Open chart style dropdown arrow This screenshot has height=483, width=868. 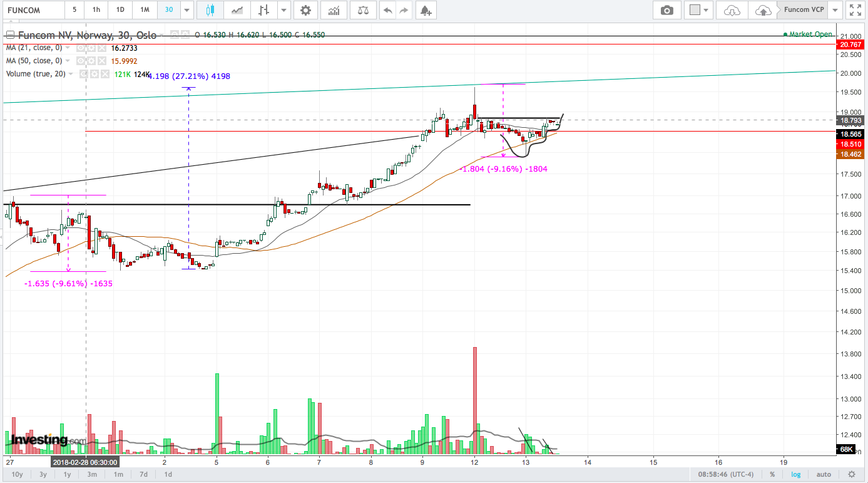point(284,10)
